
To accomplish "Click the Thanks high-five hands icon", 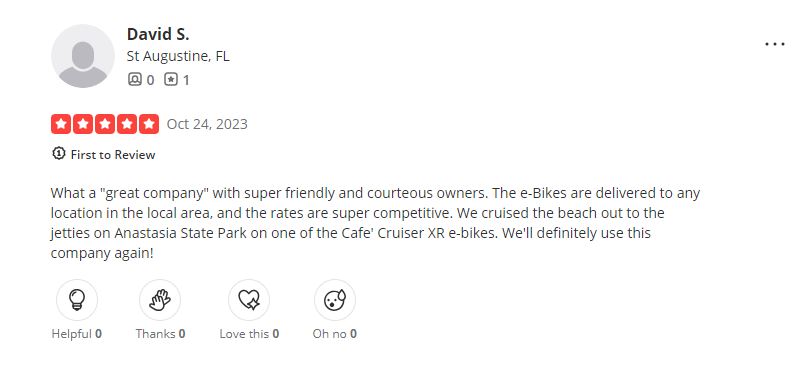I will (x=160, y=300).
